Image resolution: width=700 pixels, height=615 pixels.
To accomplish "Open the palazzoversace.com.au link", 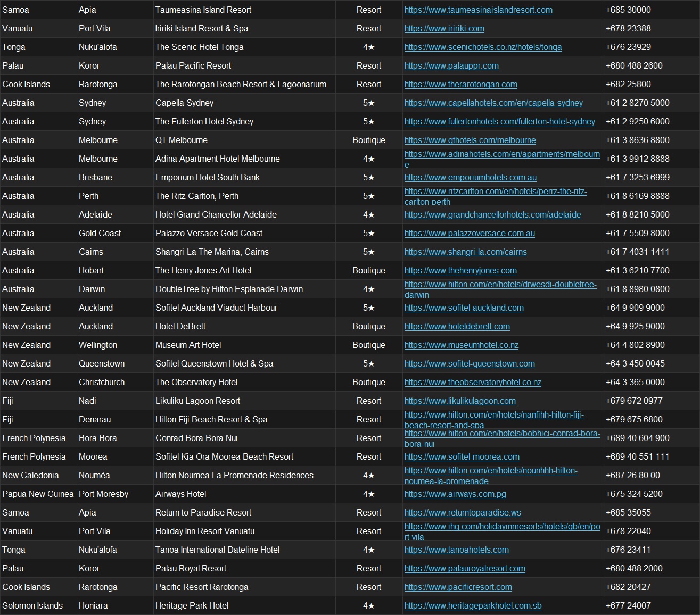I will pos(470,233).
